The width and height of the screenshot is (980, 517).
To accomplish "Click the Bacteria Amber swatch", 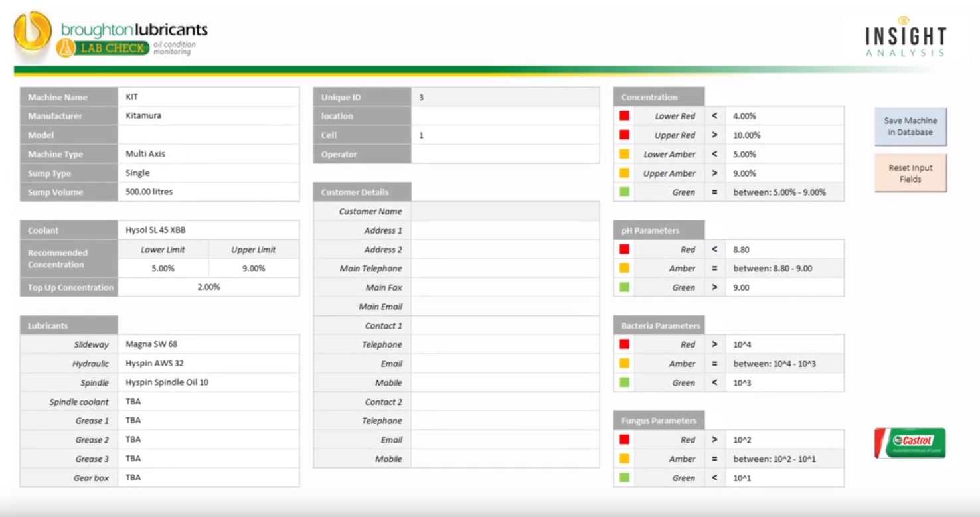I will [624, 364].
